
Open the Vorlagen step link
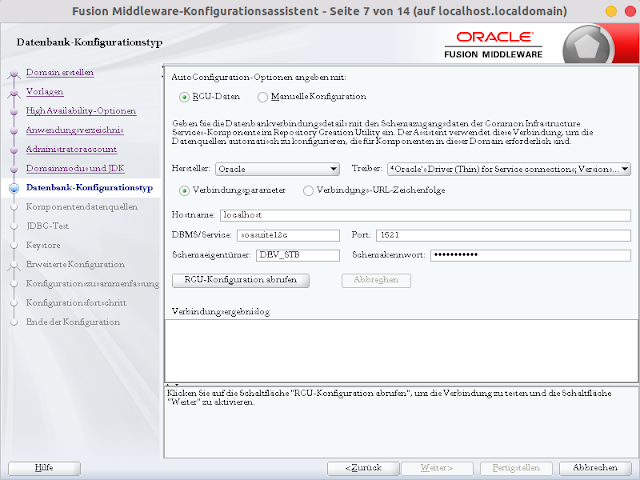[x=45, y=91]
